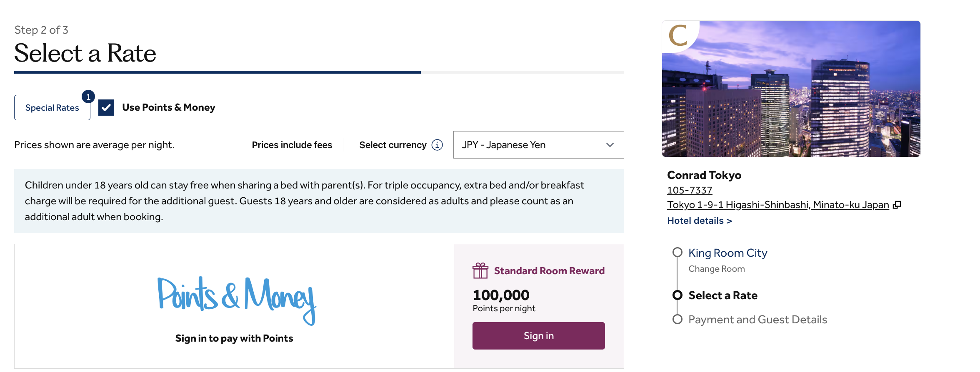This screenshot has width=980, height=372.
Task: Select the King Room City step indicator
Action: [x=677, y=253]
